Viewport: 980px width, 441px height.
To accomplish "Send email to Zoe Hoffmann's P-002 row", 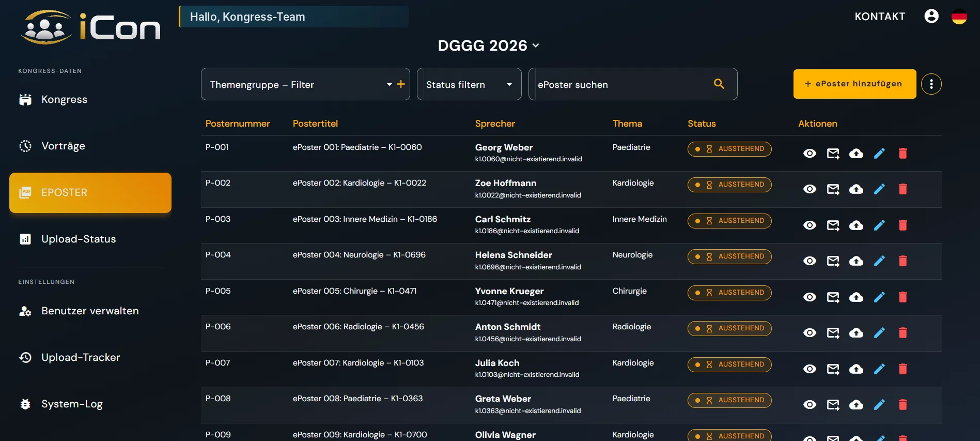I will tap(833, 189).
